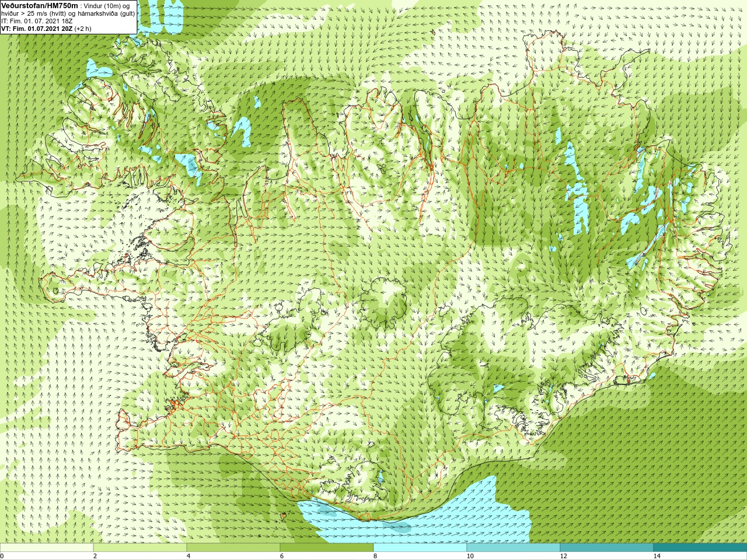
Task: Click the 'Vindur (10m) og' caption text
Action: tap(107, 6)
